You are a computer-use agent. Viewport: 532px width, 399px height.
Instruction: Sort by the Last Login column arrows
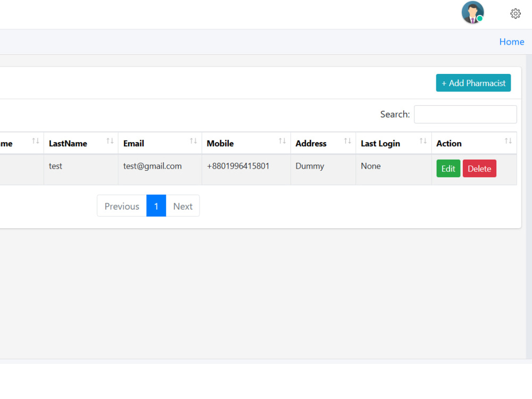pyautogui.click(x=423, y=141)
